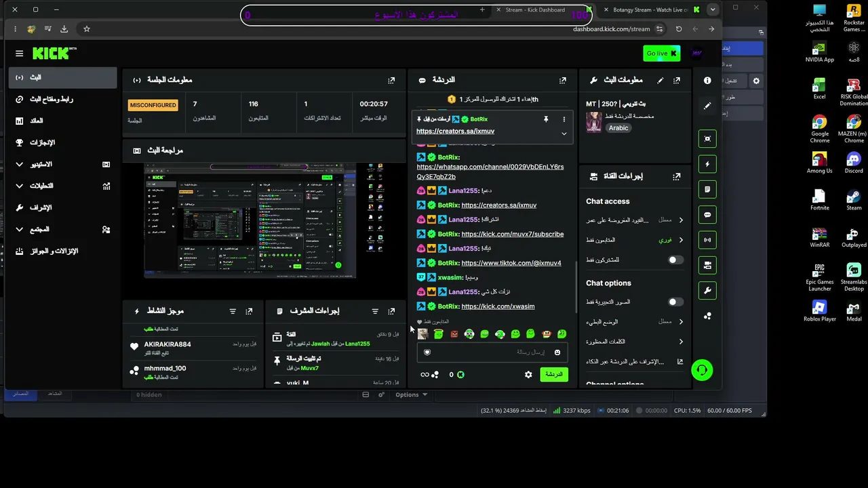Screen dimensions: 868x488
Task: Filter the moderator actions list
Action: [375, 311]
